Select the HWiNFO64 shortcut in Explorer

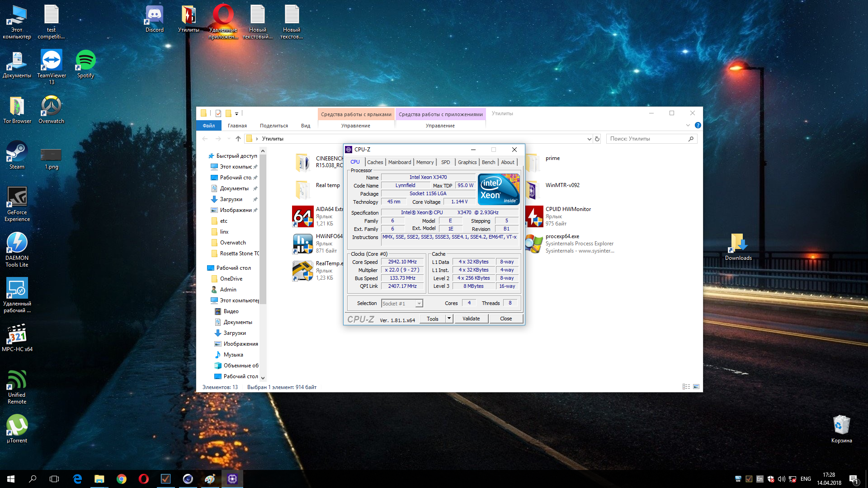click(303, 243)
